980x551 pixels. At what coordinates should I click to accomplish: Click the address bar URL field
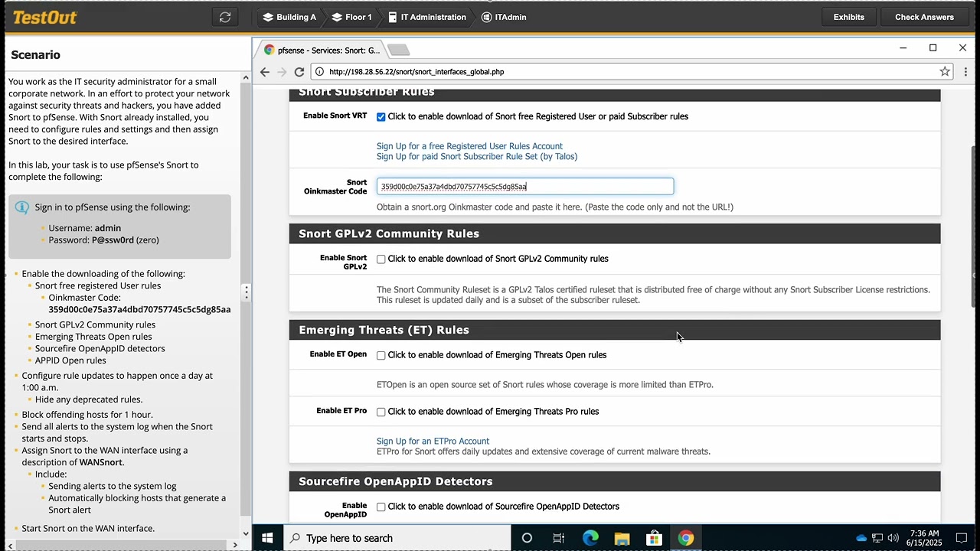click(632, 72)
